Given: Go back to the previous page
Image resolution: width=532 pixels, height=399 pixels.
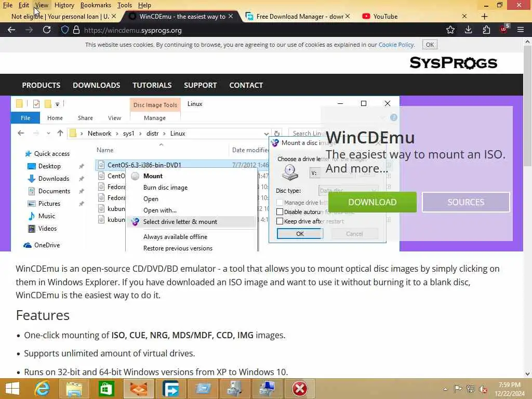Looking at the screenshot, I should click(x=11, y=30).
